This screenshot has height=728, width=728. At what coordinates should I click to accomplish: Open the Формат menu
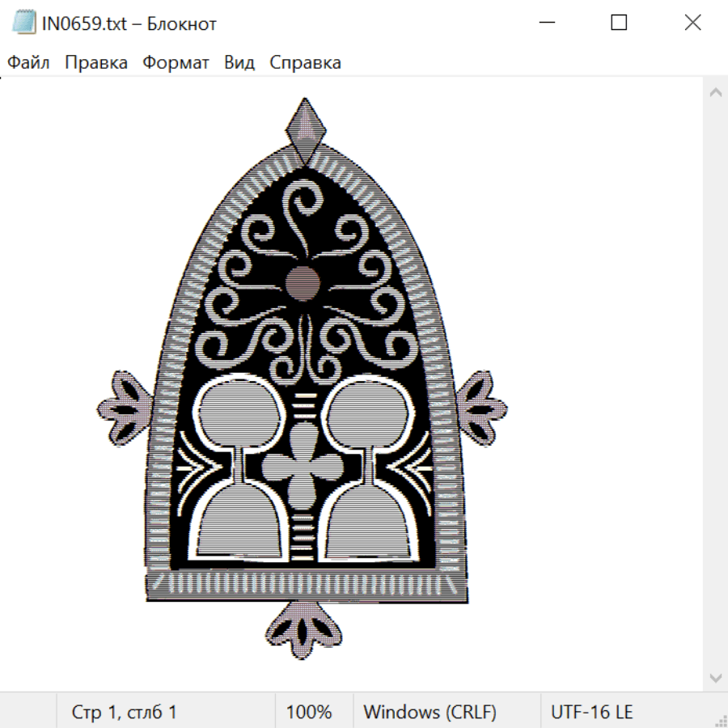[x=176, y=63]
